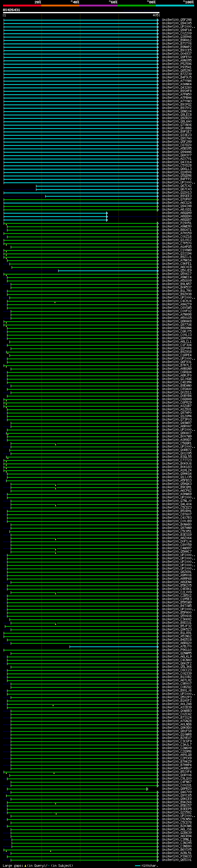Click the purple ~60% identity legend segment
Image resolution: width=197 pixels, height=868 pixels.
click(x=99, y=6)
